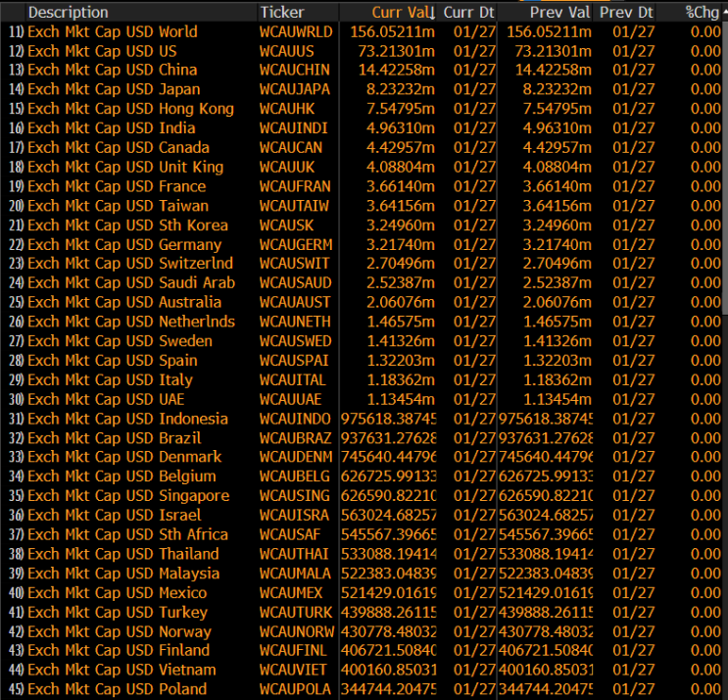Click the Description column header
Screen dimensions: 728x700
69,13
